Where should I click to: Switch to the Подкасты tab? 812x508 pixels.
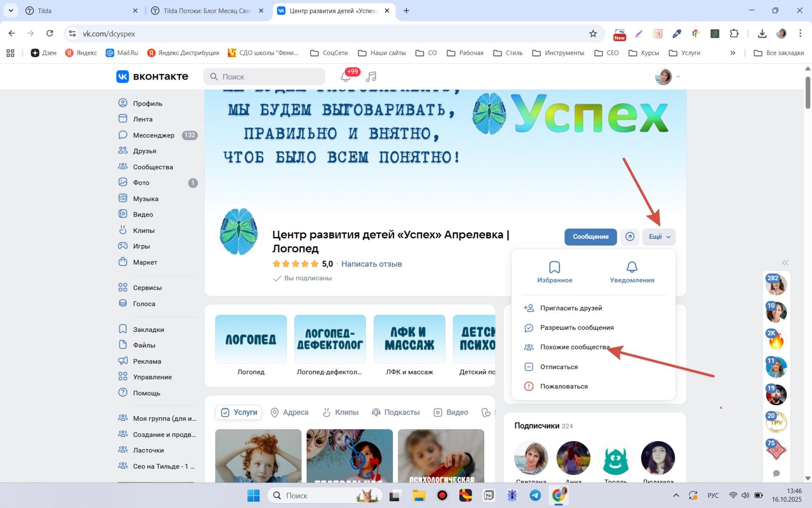[x=396, y=412]
